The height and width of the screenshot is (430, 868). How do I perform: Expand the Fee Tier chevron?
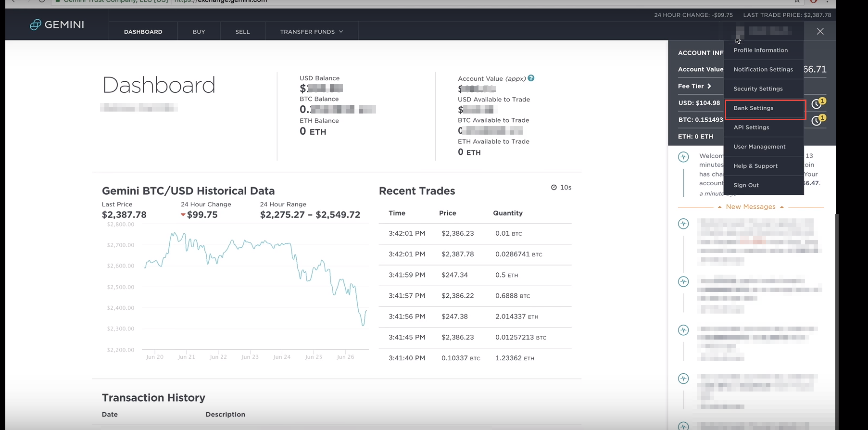coord(709,86)
